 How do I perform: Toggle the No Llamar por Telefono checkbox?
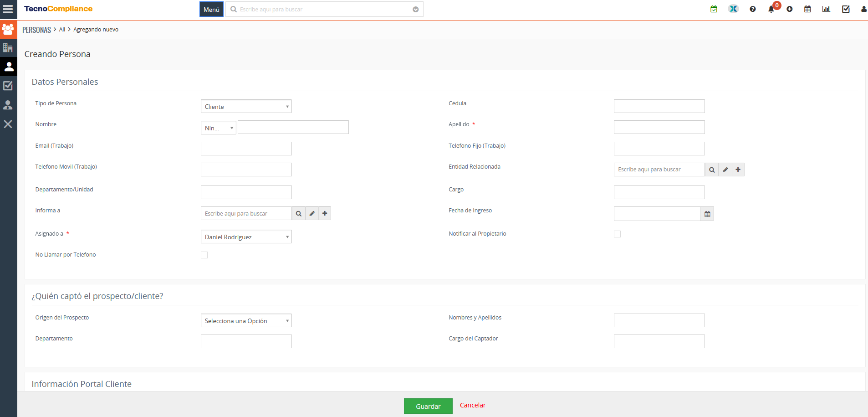point(204,255)
